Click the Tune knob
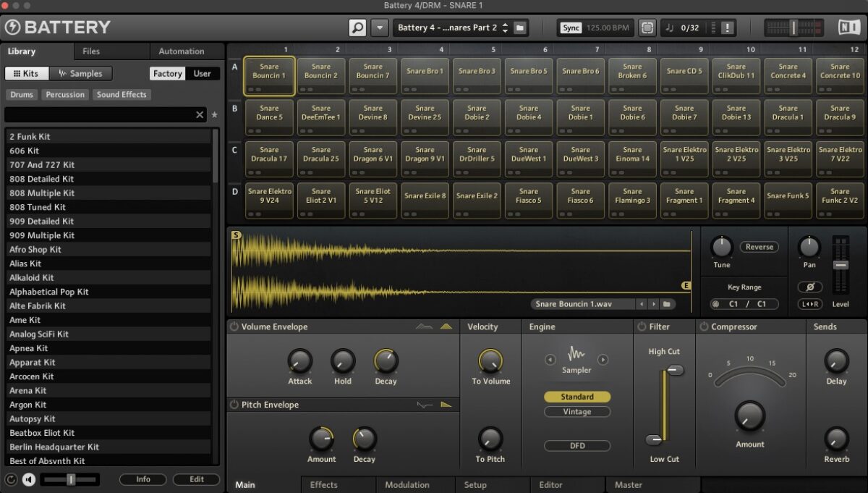The image size is (868, 493). click(x=721, y=247)
